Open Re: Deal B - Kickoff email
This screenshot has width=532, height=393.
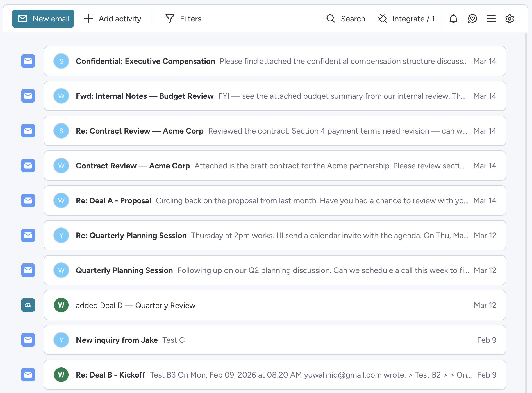(275, 375)
